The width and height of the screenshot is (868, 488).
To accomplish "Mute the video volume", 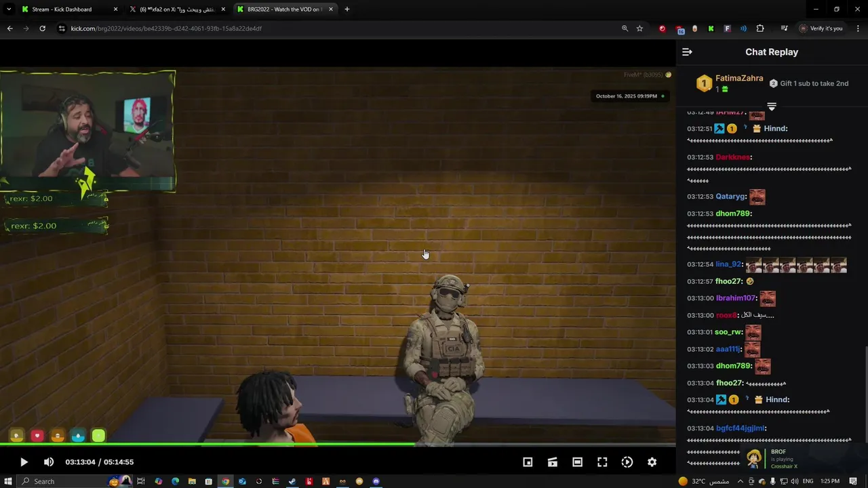I will click(49, 462).
